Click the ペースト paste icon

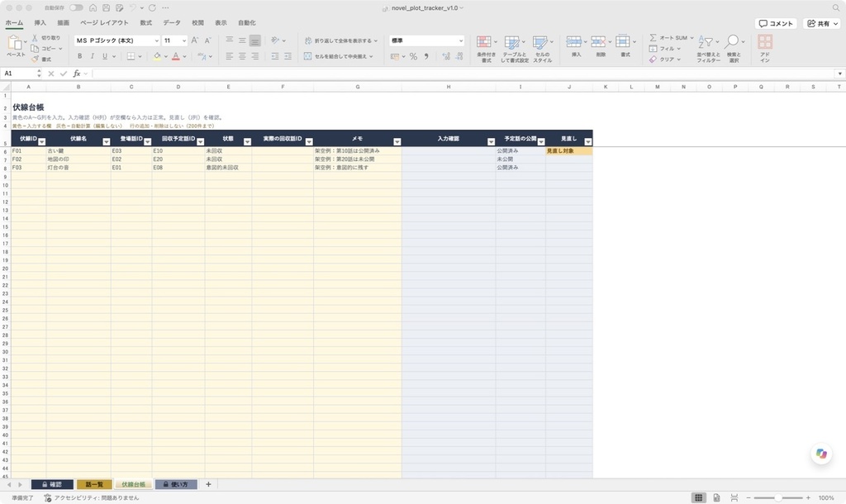coord(15,43)
